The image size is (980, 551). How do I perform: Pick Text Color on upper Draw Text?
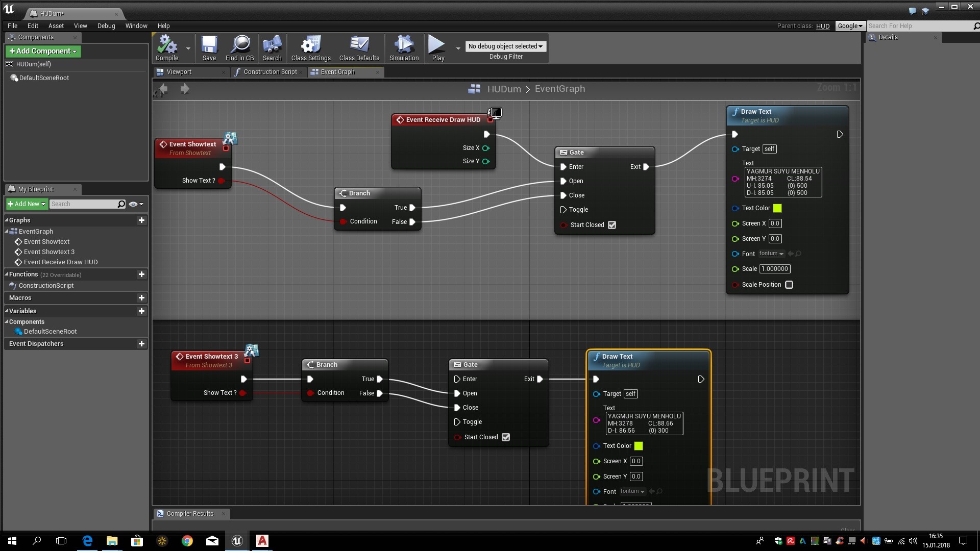(777, 208)
